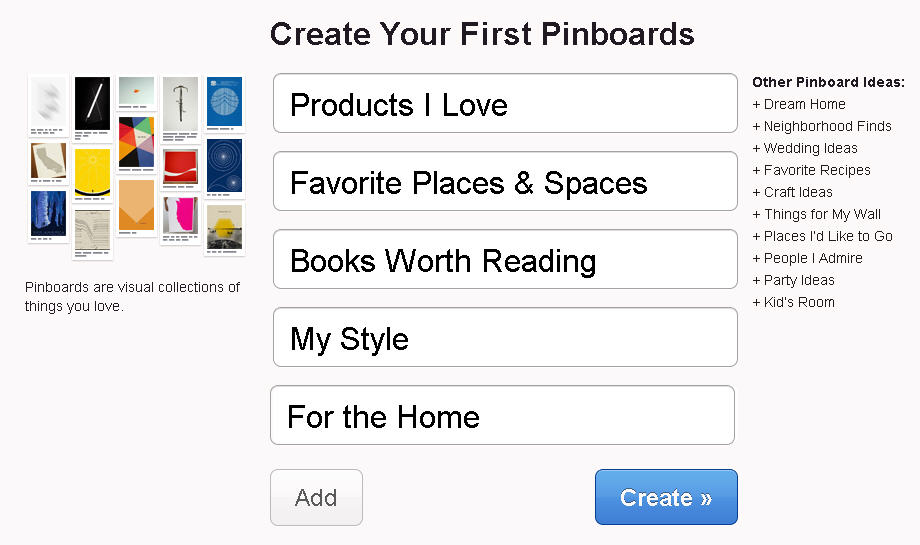Edit the For the Home field
The height and width of the screenshot is (545, 920).
point(502,415)
